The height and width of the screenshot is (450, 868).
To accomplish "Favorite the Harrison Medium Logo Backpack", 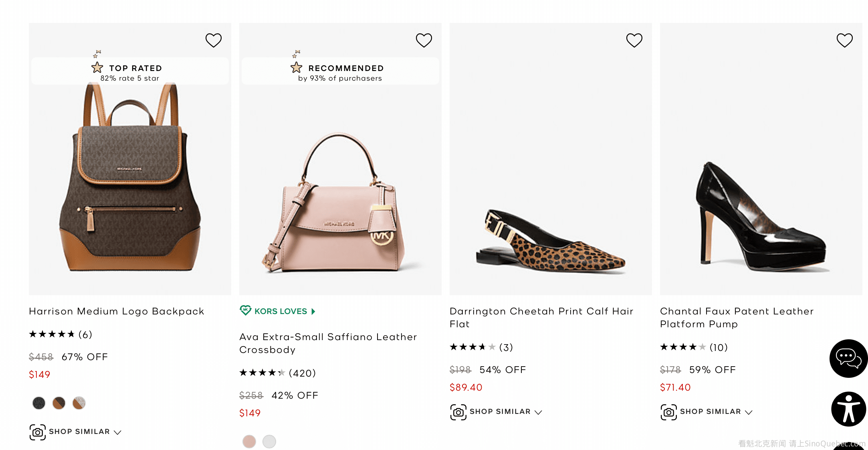I will [x=214, y=40].
